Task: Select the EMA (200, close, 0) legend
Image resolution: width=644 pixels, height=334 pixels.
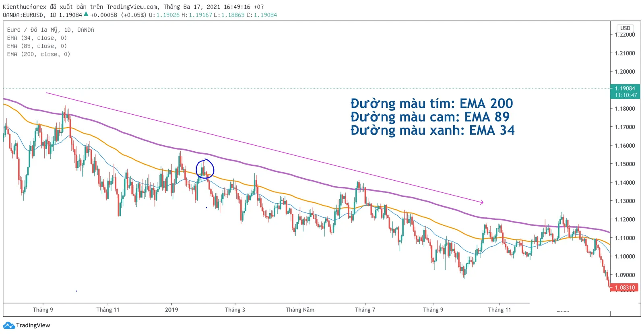Action: (x=38, y=54)
